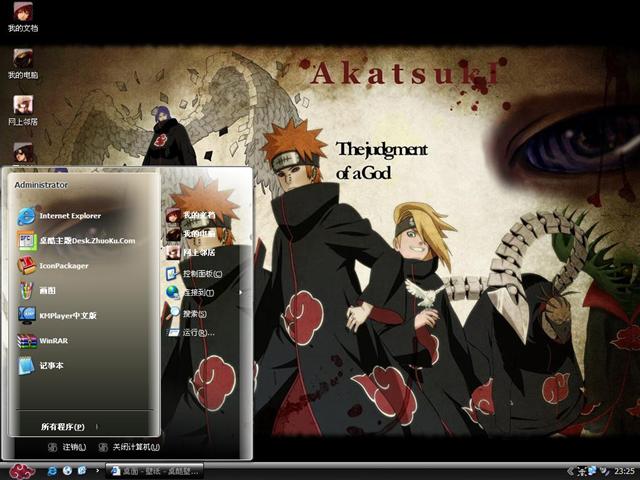Click the magnifier icon beside 搜索

coord(173,313)
